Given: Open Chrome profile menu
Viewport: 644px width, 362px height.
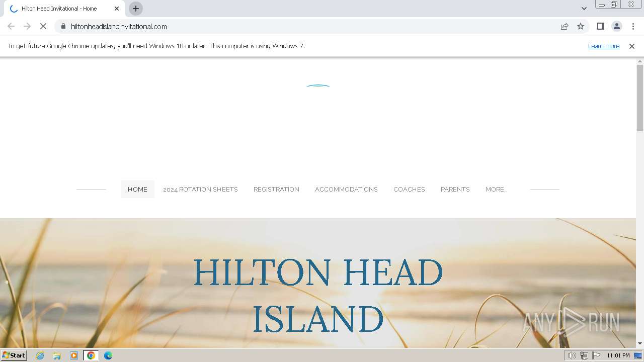Looking at the screenshot, I should coord(616,26).
